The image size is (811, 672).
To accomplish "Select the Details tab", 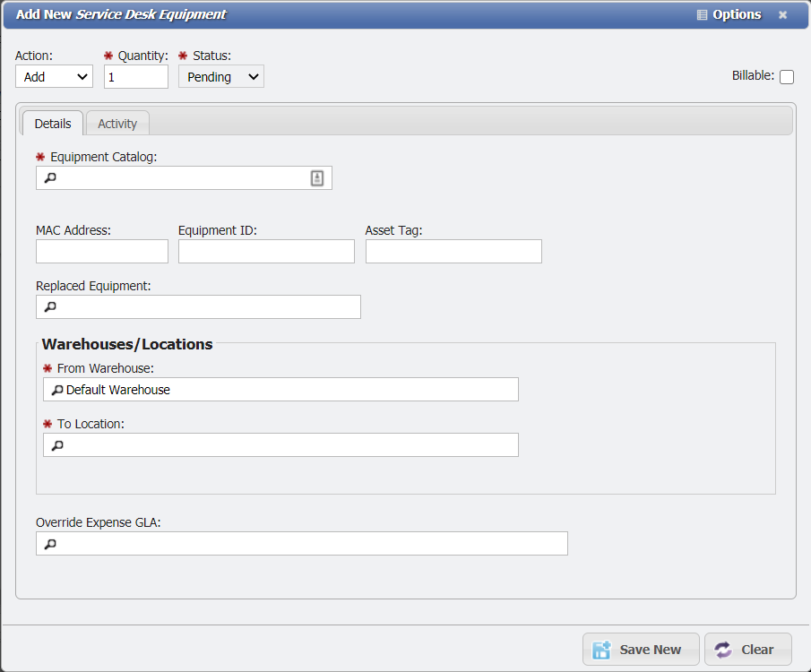I will click(52, 123).
